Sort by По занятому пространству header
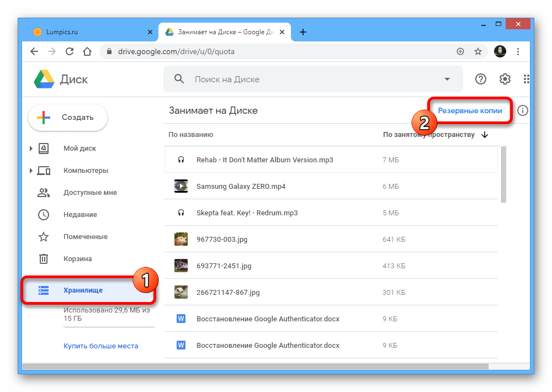552x392 pixels. [x=429, y=135]
